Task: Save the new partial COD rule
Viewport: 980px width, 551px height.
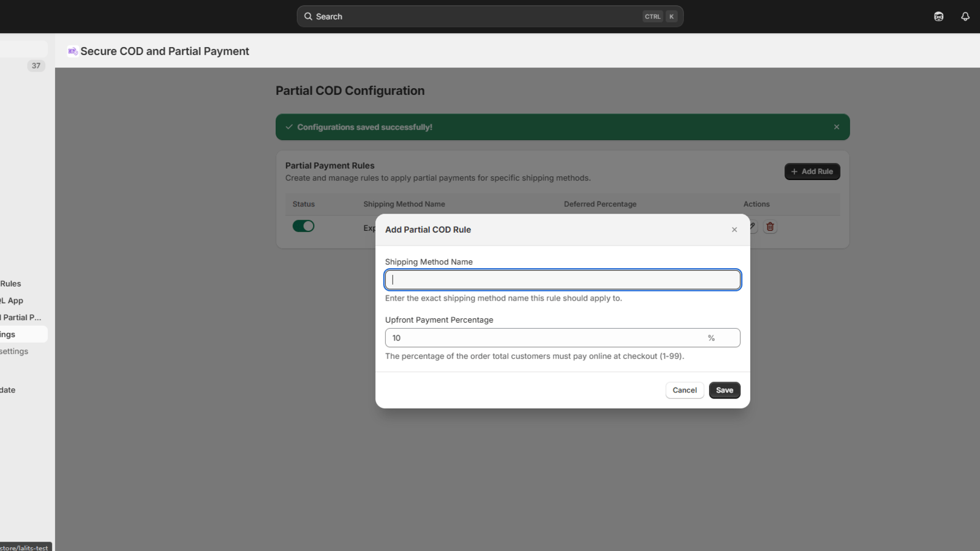Action: click(x=724, y=390)
